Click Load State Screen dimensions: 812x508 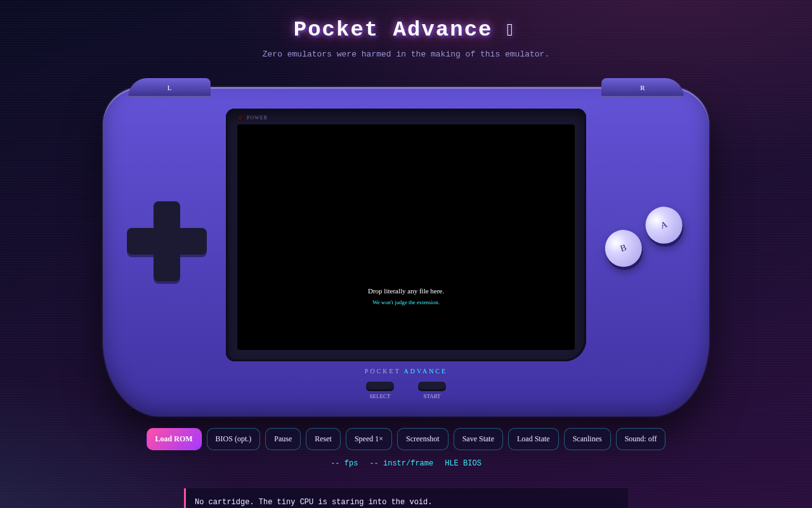coord(534,439)
